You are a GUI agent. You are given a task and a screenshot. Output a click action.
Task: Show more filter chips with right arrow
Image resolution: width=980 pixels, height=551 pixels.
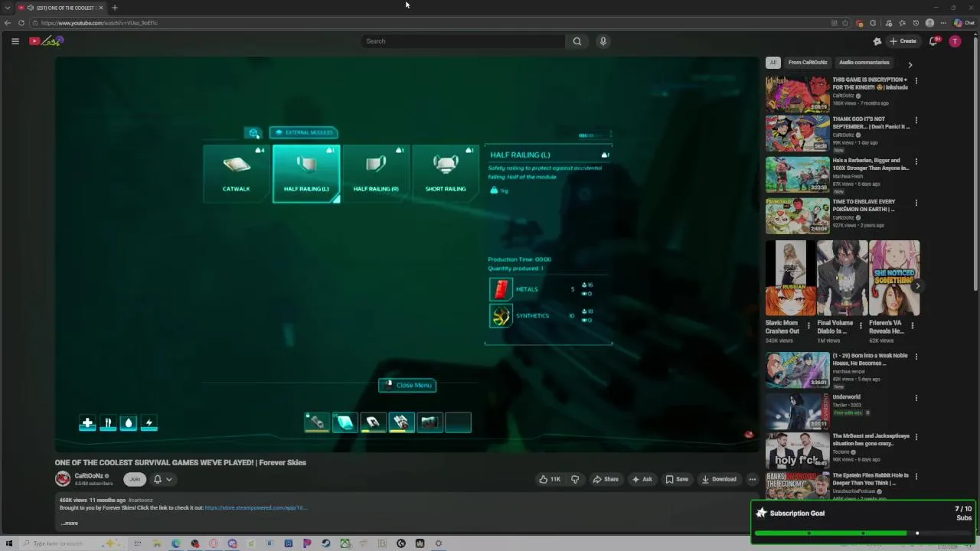click(910, 64)
